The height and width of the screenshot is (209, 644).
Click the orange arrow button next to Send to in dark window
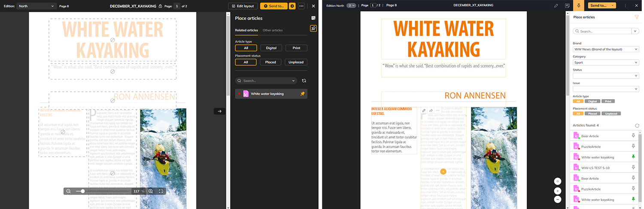(292, 6)
